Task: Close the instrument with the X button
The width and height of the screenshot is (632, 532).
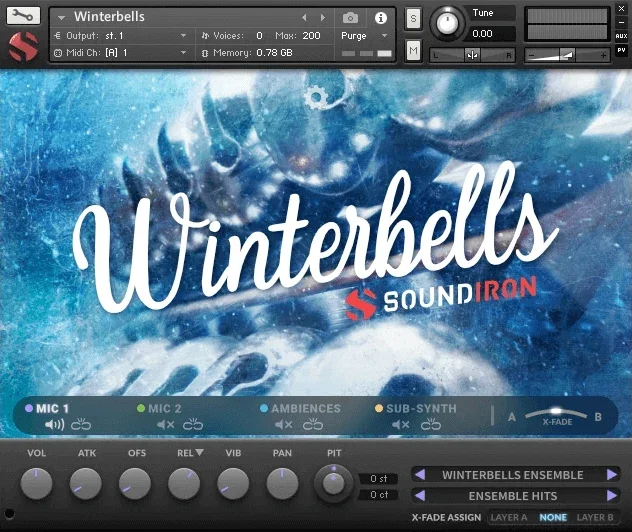Action: (x=621, y=8)
